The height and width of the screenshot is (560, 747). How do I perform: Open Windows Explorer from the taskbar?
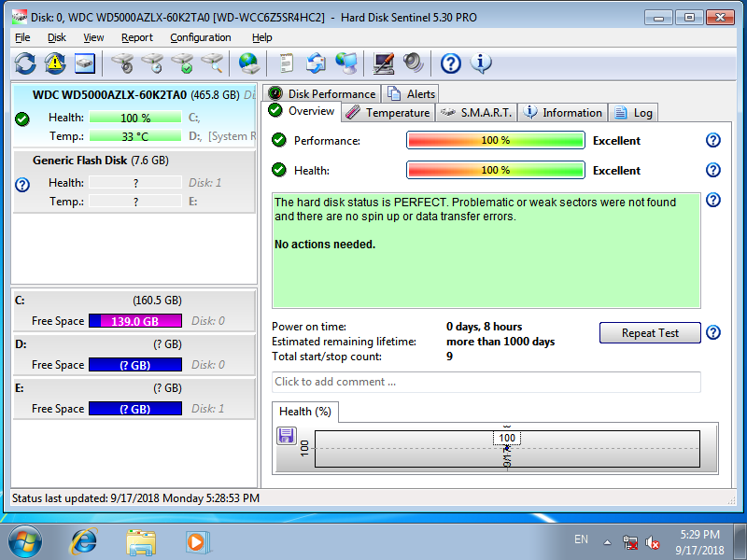point(141,542)
